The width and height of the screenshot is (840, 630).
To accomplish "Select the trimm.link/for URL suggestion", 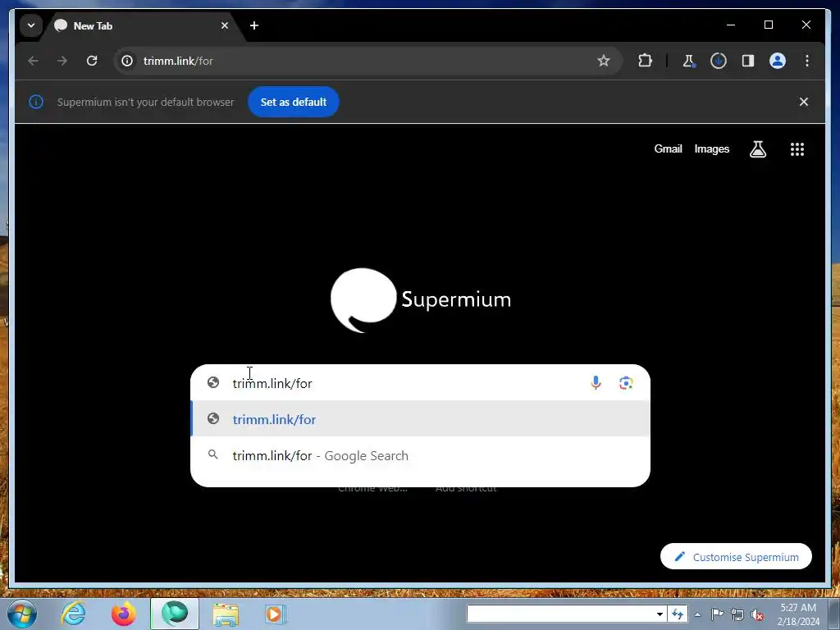I will pos(421,419).
